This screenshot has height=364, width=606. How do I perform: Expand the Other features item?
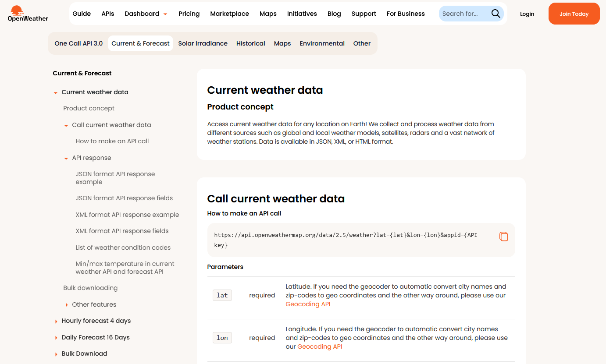pyautogui.click(x=66, y=305)
